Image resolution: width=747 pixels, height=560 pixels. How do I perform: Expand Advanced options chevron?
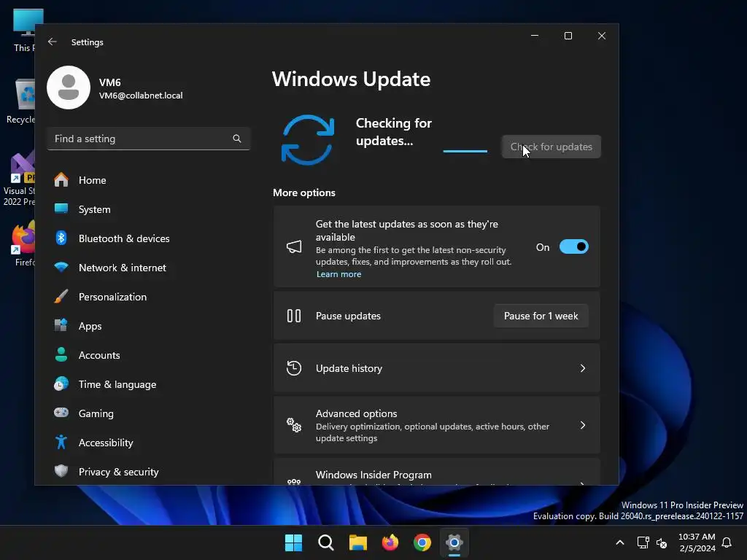click(x=583, y=425)
